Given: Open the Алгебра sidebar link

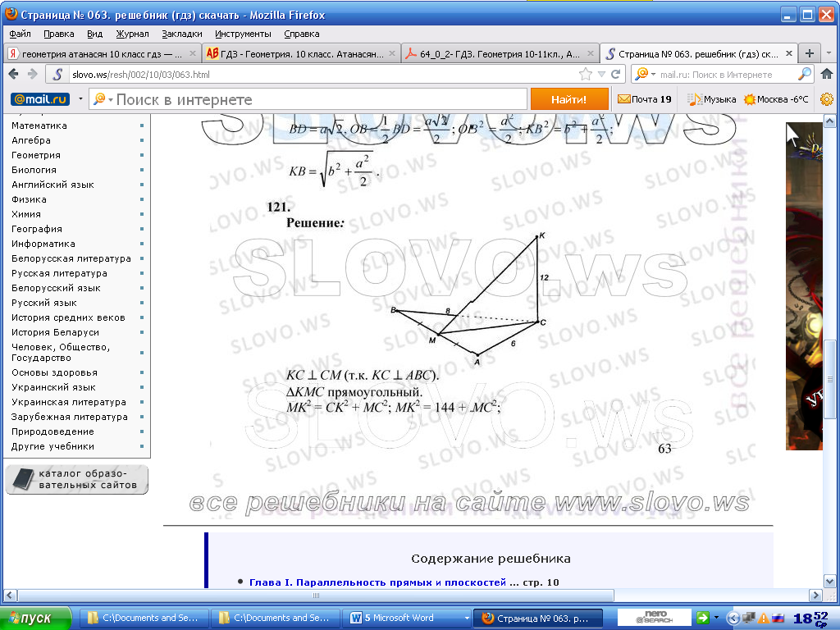Looking at the screenshot, I should pos(31,140).
